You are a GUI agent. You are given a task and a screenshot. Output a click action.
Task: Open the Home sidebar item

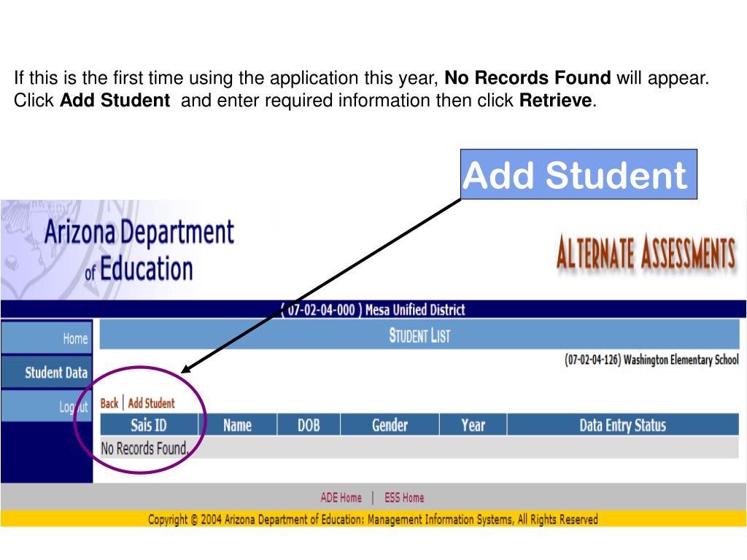(x=47, y=338)
